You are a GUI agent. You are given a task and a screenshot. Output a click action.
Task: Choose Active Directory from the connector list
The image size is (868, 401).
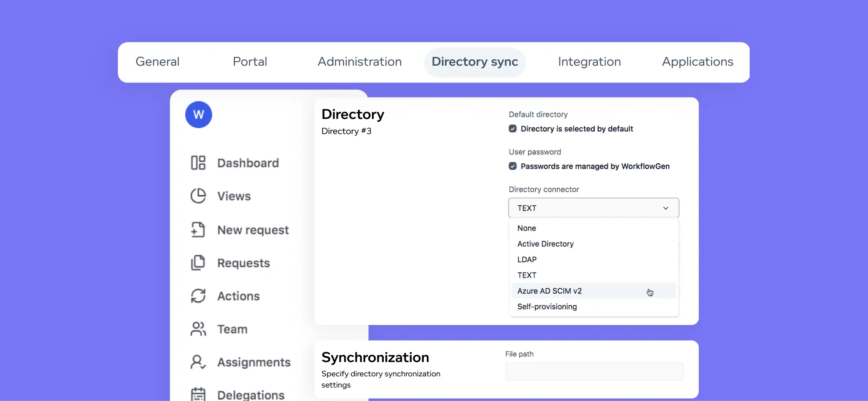pyautogui.click(x=545, y=244)
